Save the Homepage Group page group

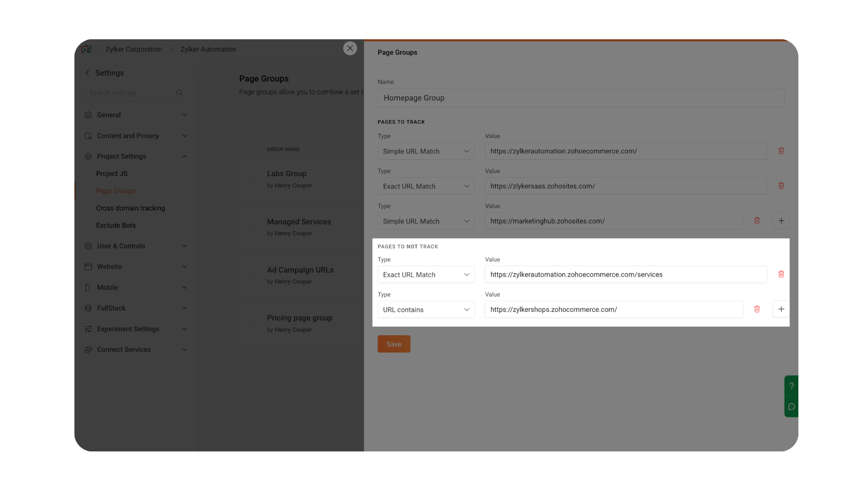pos(394,344)
